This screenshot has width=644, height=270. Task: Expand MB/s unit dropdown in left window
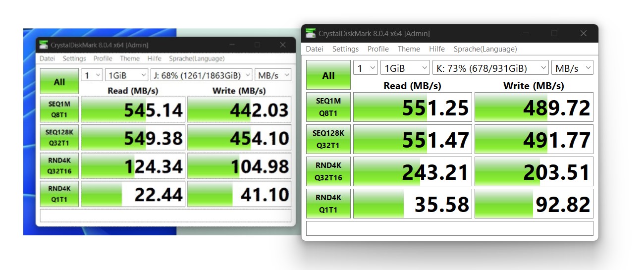273,75
